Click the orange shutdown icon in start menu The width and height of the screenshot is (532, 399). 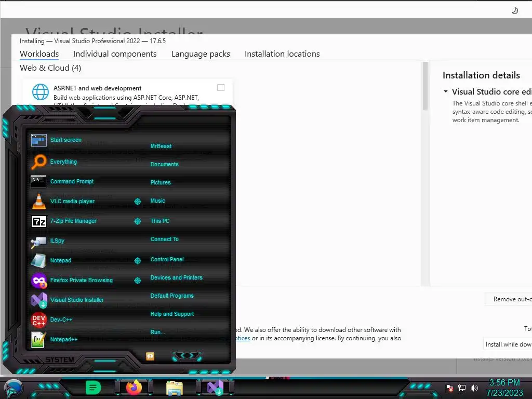click(x=150, y=356)
